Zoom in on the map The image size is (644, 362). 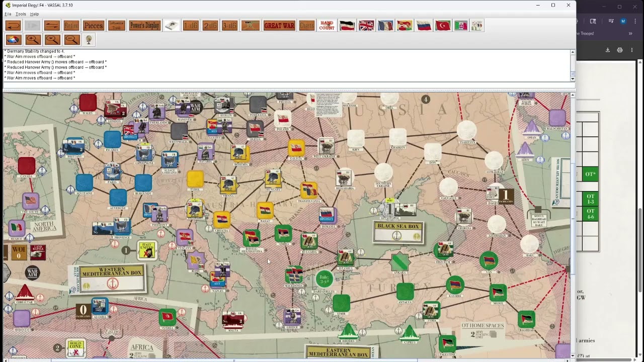(x=33, y=40)
